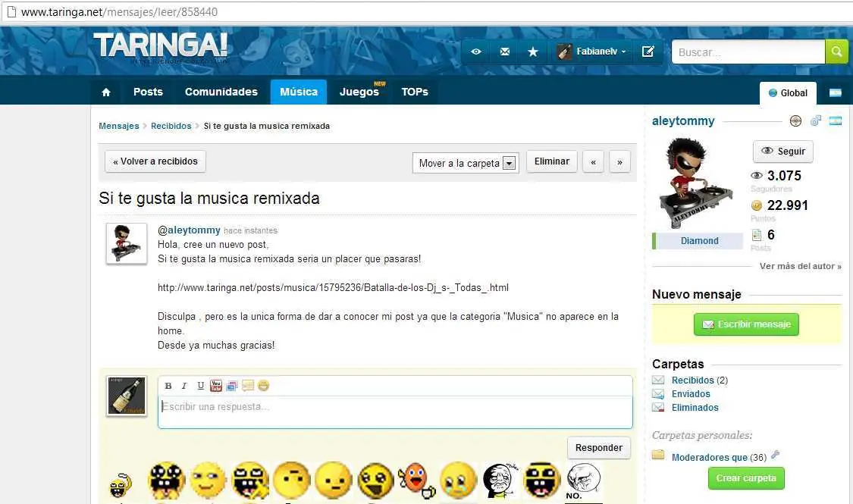Toggle italic formatting in reply editor
The width and height of the screenshot is (853, 504).
(184, 386)
